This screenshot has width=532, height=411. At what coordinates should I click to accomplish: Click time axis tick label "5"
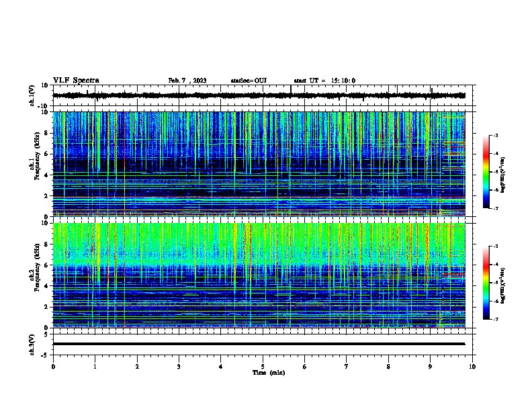(263, 367)
